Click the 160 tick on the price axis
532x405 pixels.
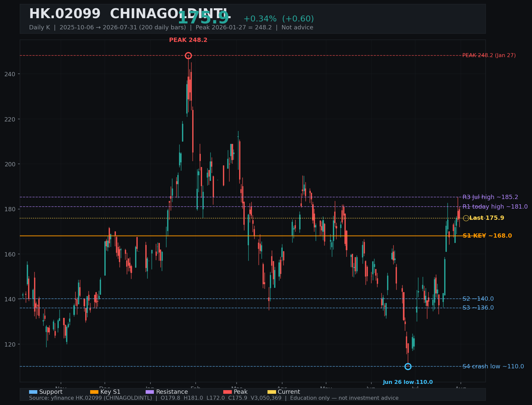[x=10, y=254]
